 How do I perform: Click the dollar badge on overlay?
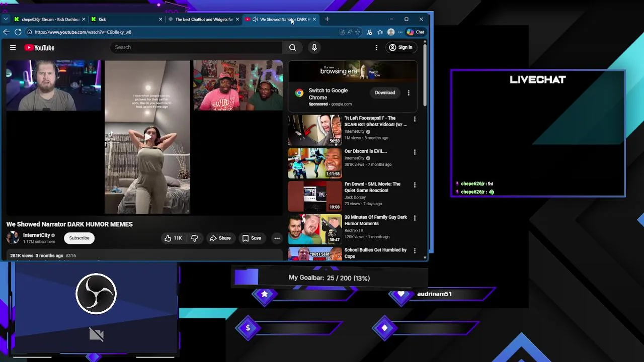coord(248,328)
